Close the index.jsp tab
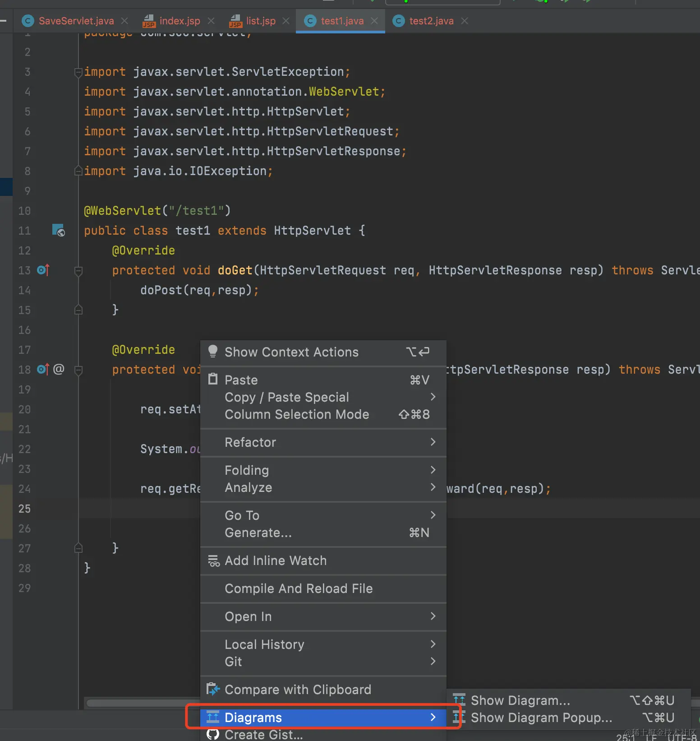Viewport: 700px width, 741px height. click(x=211, y=21)
